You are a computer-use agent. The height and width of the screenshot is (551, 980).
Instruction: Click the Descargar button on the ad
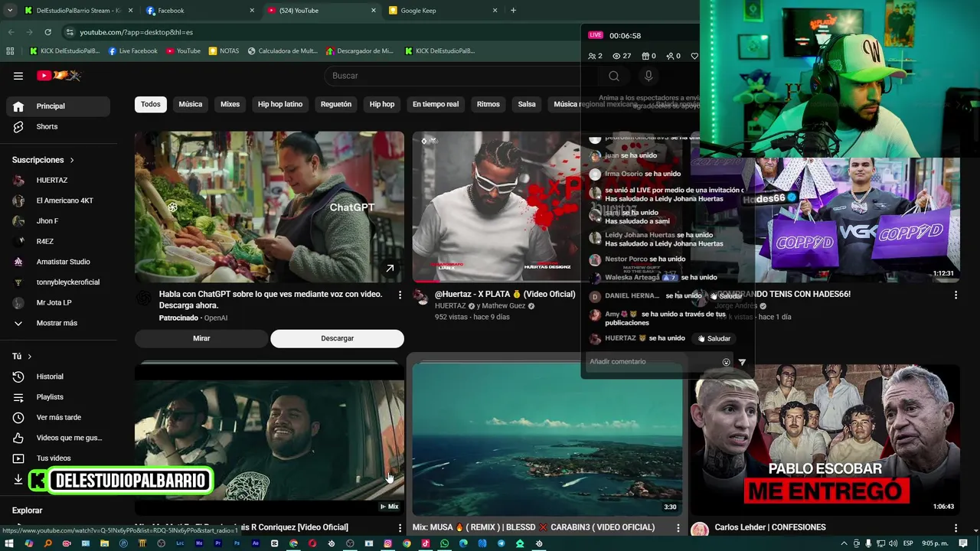click(337, 338)
